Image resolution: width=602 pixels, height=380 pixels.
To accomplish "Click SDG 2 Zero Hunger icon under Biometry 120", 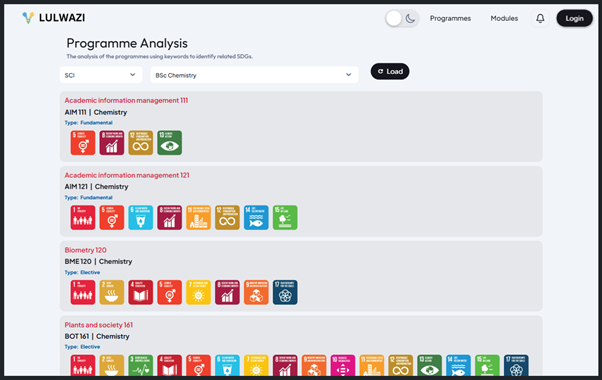I will click(112, 292).
